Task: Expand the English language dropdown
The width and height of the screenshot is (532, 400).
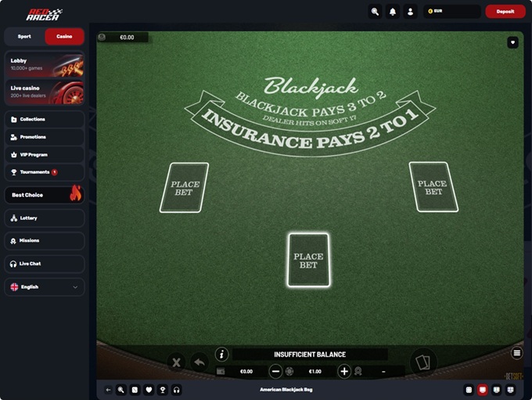Action: pos(45,287)
